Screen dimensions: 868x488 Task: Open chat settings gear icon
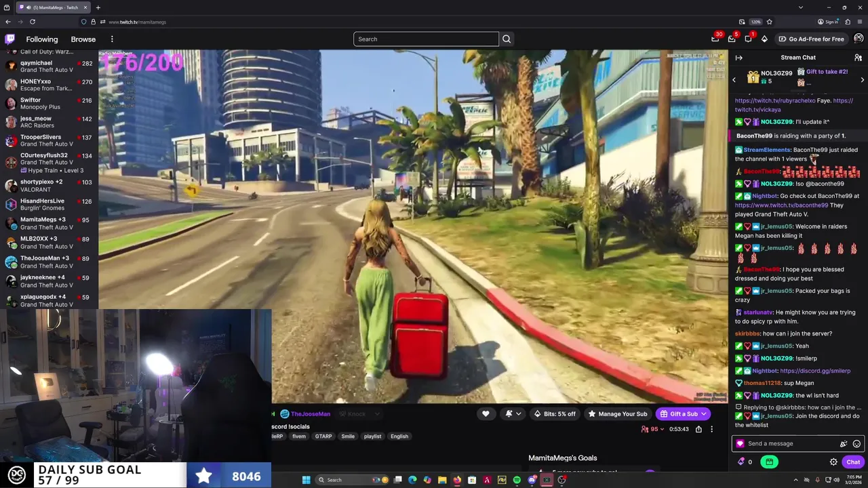[833, 462]
